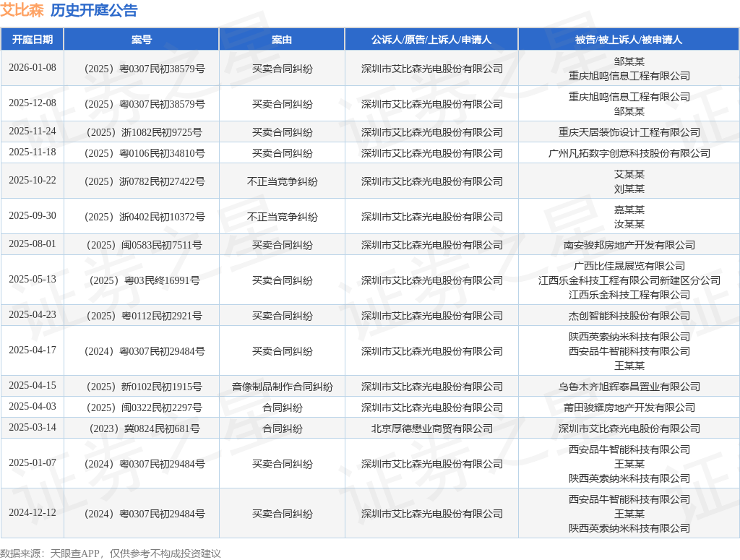This screenshot has width=740, height=560.
Task: Click defendant 乌鲁木齐旭辉泰昌置业有限公司
Action: pos(629,387)
